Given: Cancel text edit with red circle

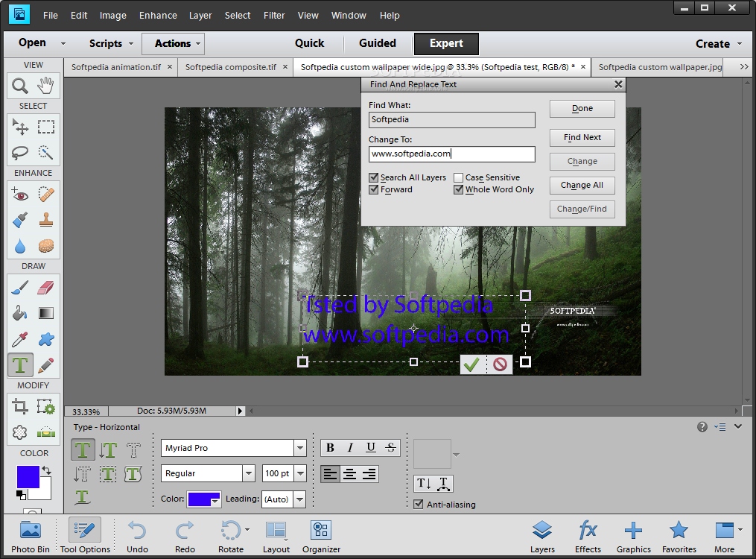Looking at the screenshot, I should 500,364.
